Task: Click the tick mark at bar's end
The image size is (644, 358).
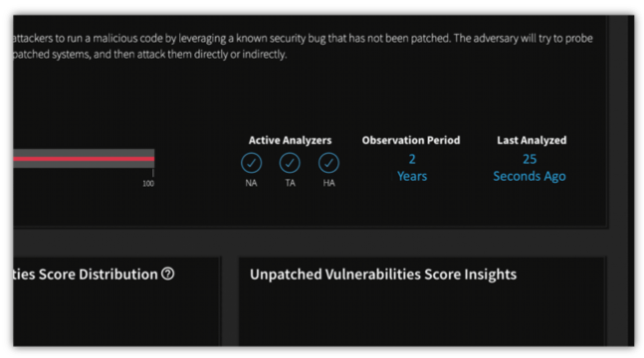Action: [153, 172]
